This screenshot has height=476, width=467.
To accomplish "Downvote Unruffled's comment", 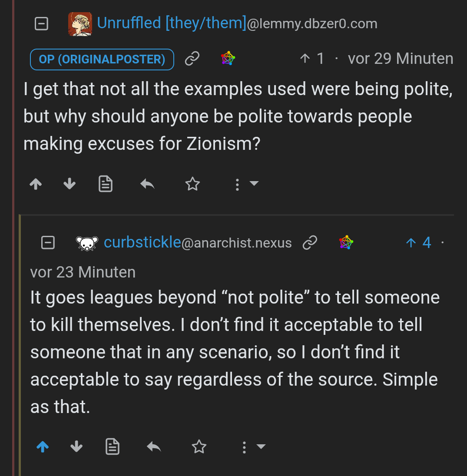I will coord(70,185).
